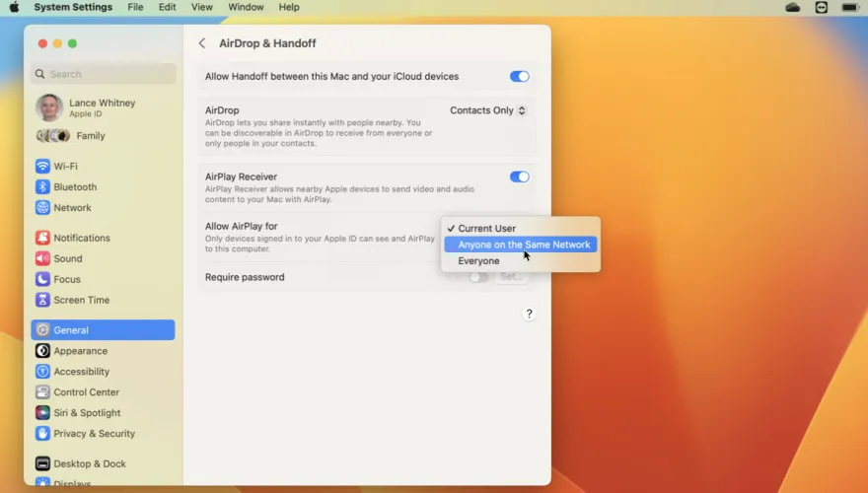
Task: Open Screen Time settings
Action: coord(81,300)
